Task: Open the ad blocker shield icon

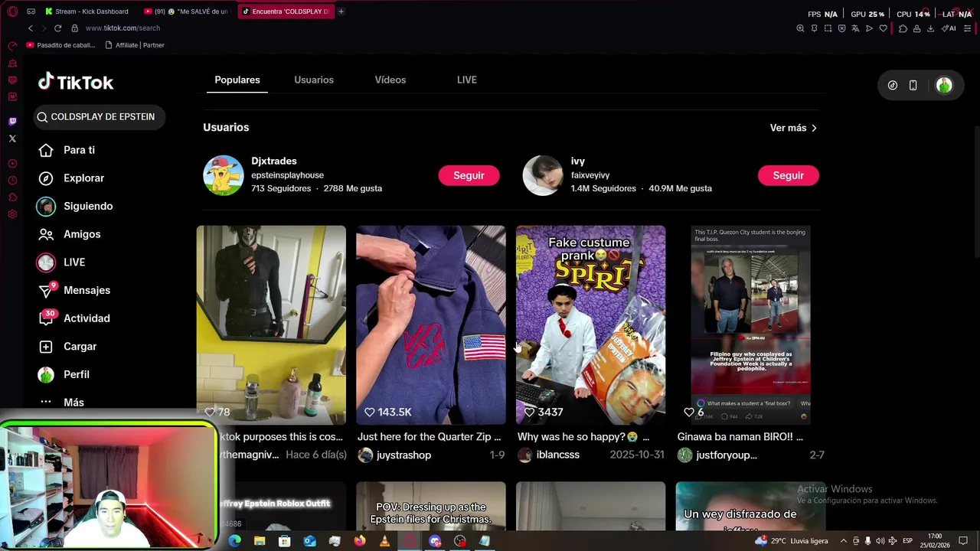Action: 841,28
